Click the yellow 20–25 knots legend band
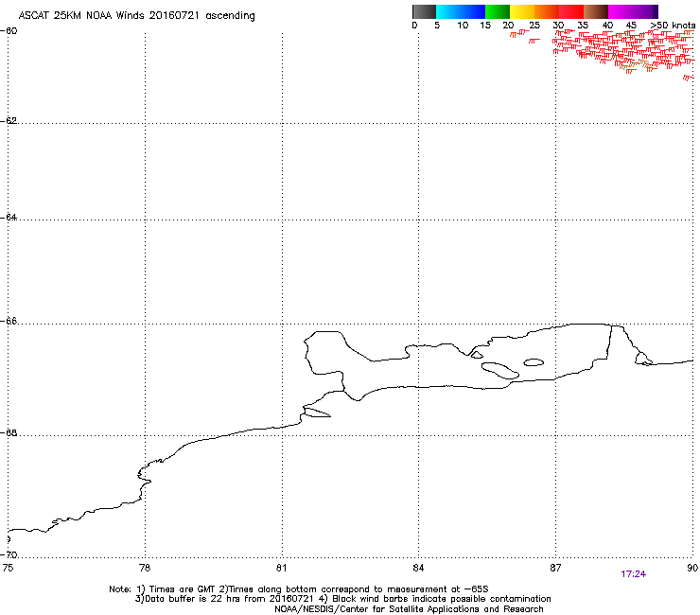Viewport: 700px width, 615px height. (522, 11)
